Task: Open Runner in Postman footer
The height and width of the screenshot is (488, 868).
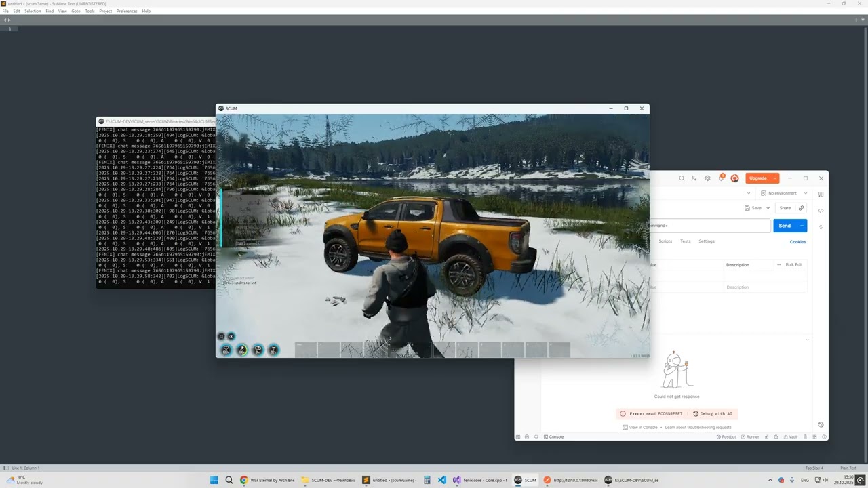Action: pyautogui.click(x=750, y=437)
